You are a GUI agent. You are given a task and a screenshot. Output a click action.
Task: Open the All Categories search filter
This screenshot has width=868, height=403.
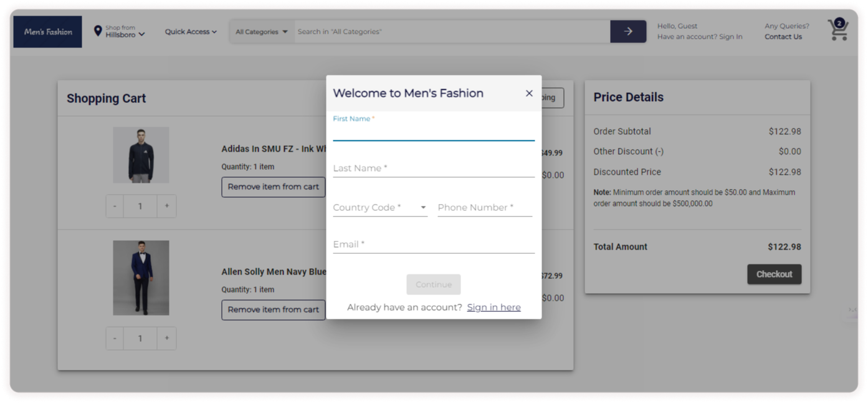click(x=262, y=32)
